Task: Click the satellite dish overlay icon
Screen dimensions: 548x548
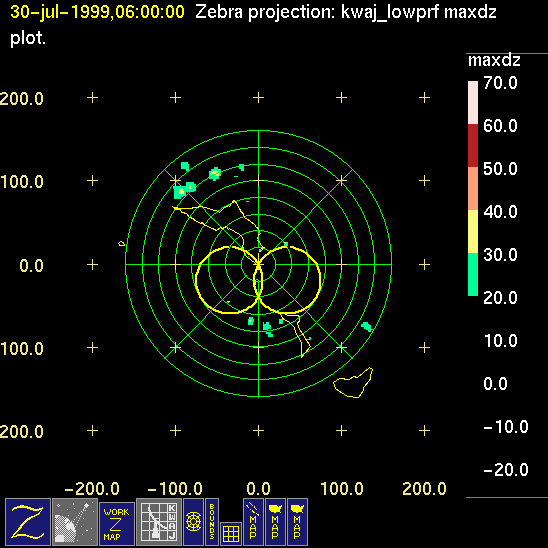Action: tap(75, 522)
